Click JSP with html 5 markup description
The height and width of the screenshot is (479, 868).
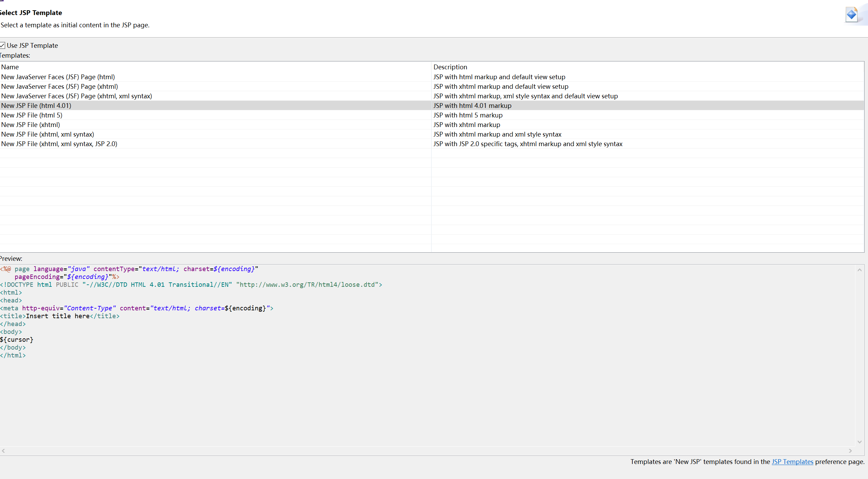[x=468, y=115]
